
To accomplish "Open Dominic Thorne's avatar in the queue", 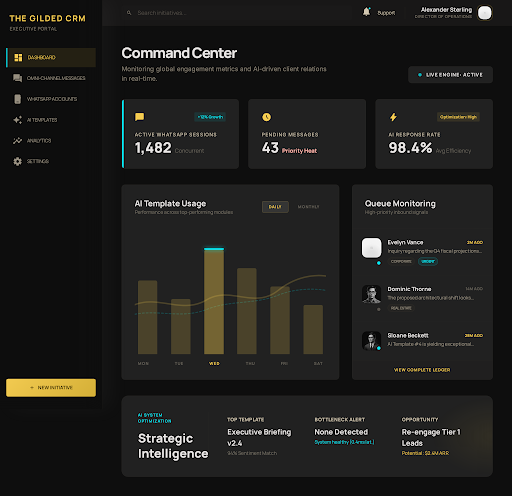I will [x=372, y=294].
